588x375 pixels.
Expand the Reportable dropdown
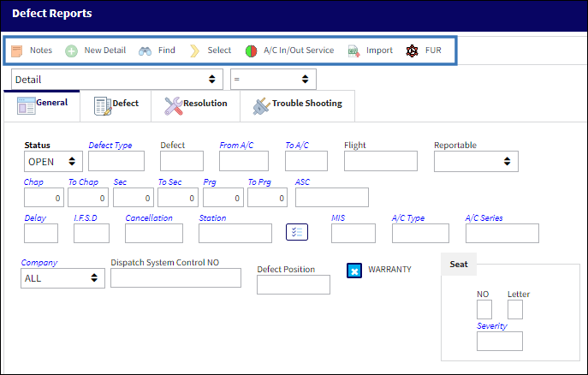(x=476, y=162)
